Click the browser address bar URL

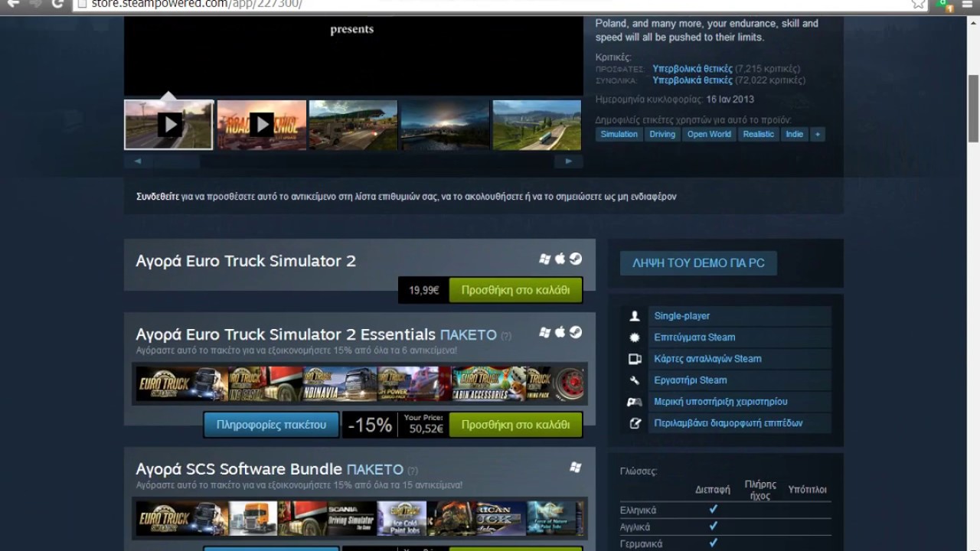coord(197,4)
